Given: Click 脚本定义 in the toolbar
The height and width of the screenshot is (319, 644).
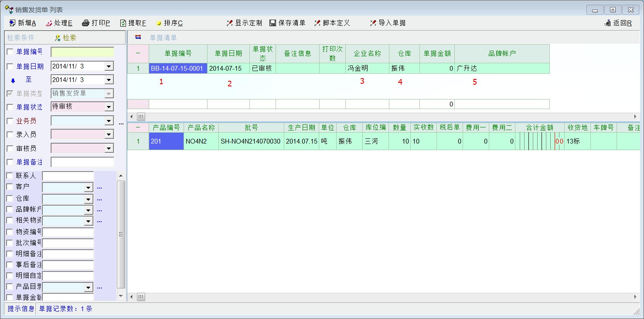Looking at the screenshot, I should click(x=332, y=23).
